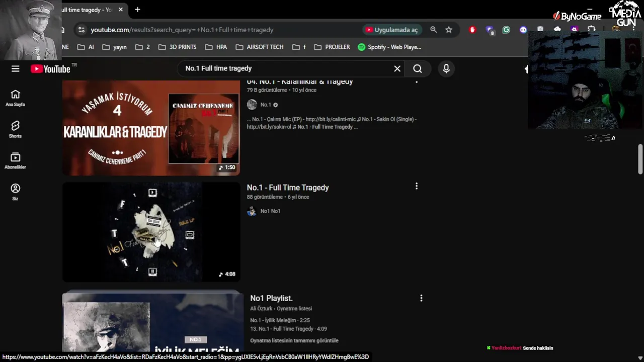Click the 4:08 duration badge
The height and width of the screenshot is (362, 644).
tap(227, 274)
